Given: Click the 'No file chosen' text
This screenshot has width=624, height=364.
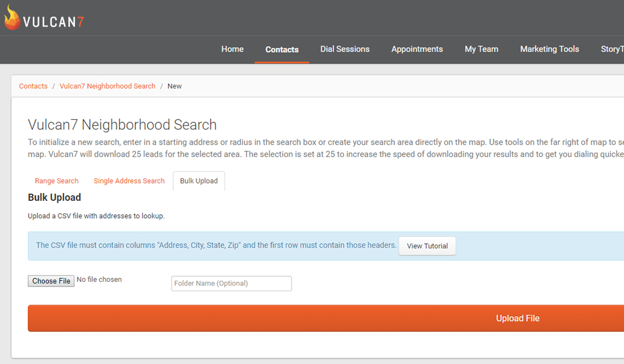Looking at the screenshot, I should click(x=99, y=280).
